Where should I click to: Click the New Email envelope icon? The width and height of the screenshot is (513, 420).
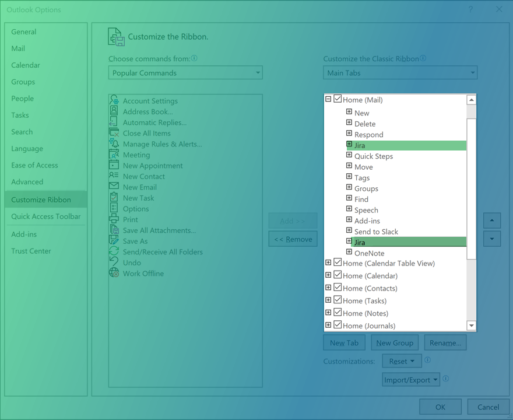[114, 187]
